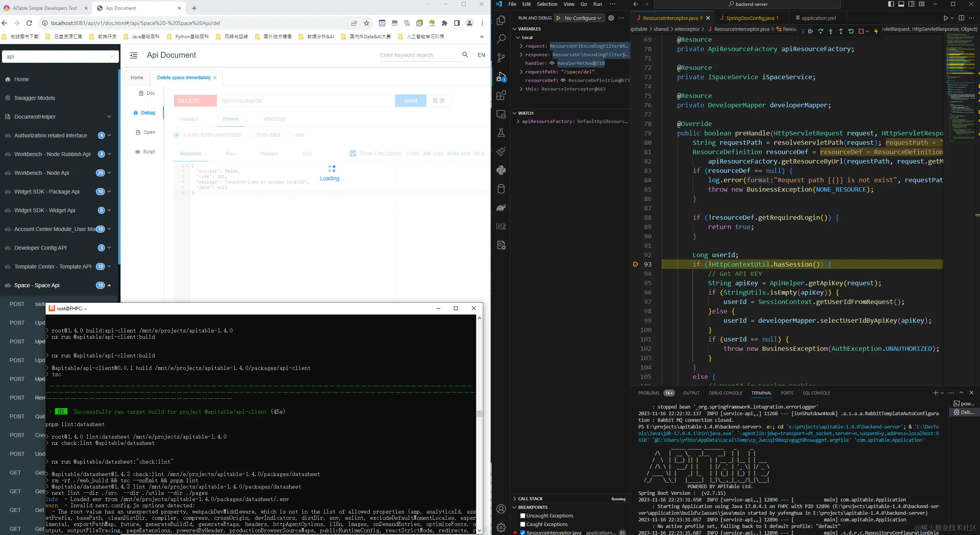This screenshot has height=535, width=980.
Task: Toggle VS Code primary side bar
Action: tap(891, 4)
